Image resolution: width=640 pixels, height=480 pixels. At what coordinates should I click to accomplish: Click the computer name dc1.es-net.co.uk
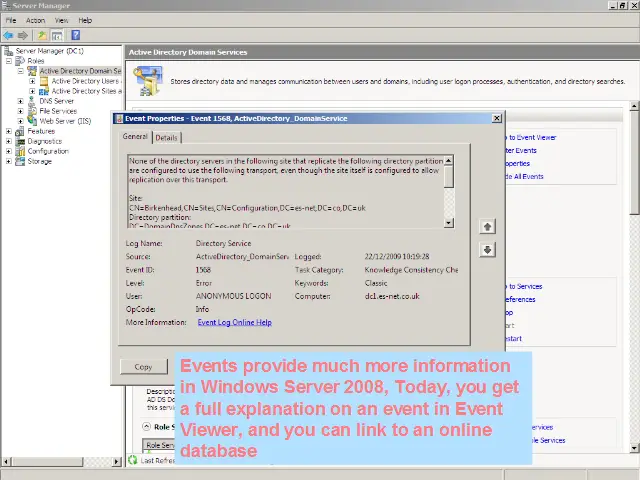[392, 296]
